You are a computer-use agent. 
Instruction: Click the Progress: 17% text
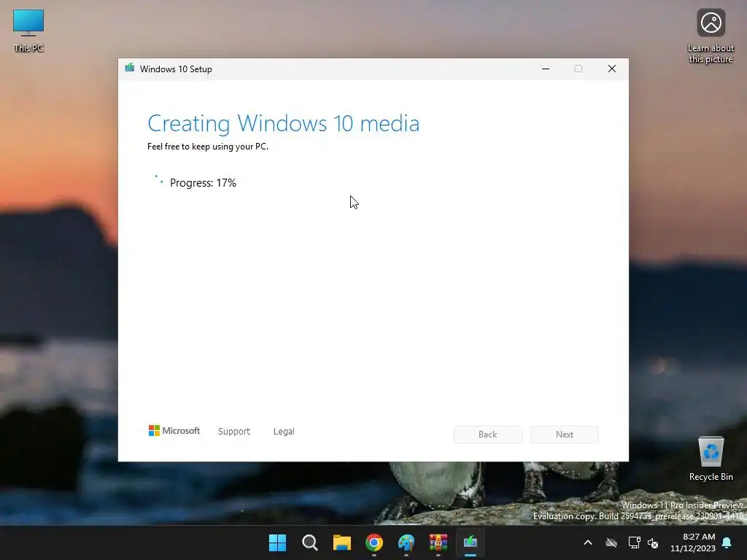203,183
